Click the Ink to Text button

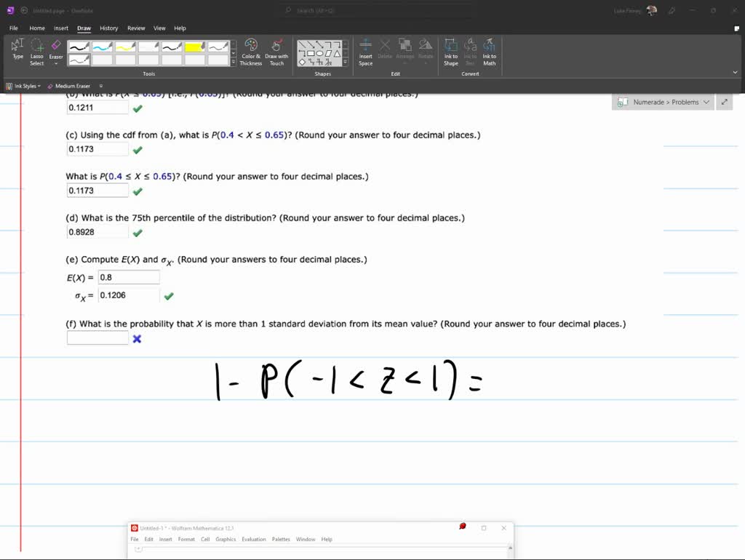[470, 52]
